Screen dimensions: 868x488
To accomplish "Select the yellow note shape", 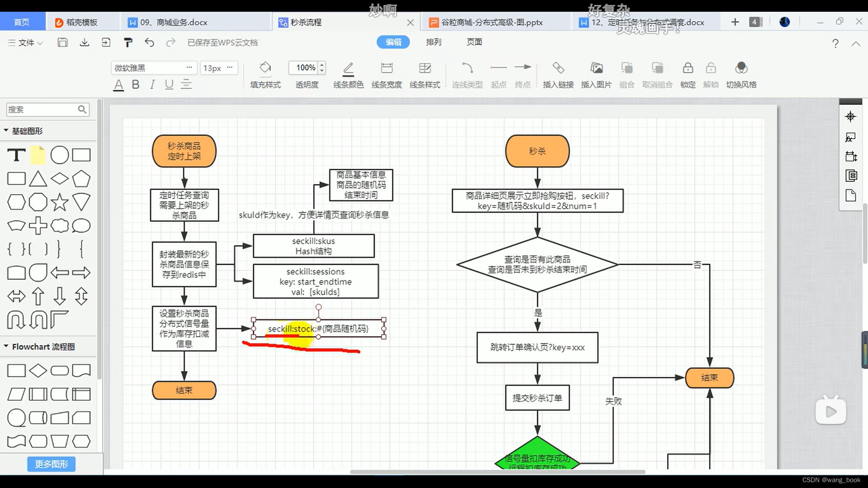I will [38, 155].
